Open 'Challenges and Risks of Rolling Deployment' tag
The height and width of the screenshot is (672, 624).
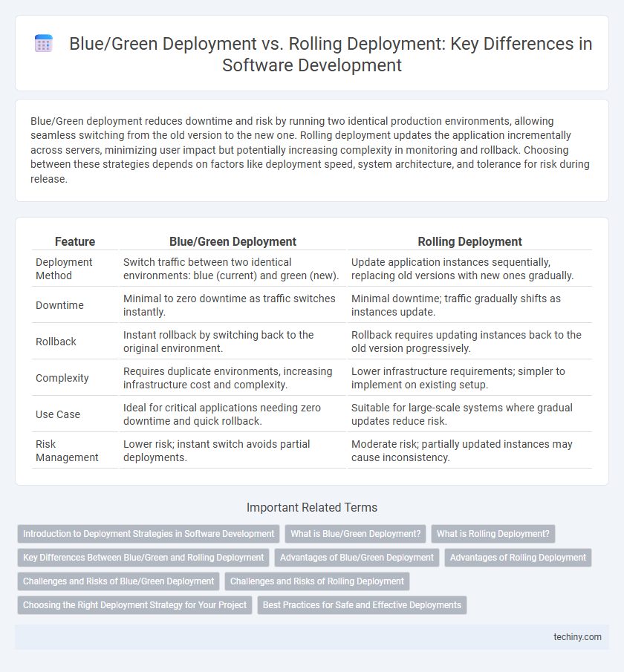click(x=317, y=581)
